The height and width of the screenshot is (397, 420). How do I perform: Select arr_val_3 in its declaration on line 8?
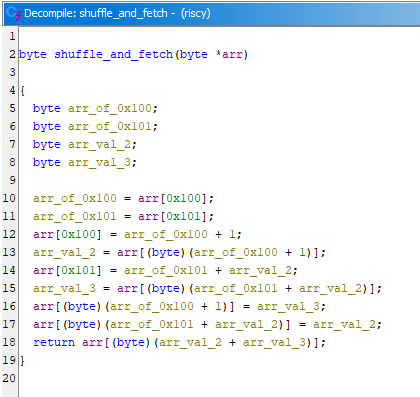coord(99,162)
